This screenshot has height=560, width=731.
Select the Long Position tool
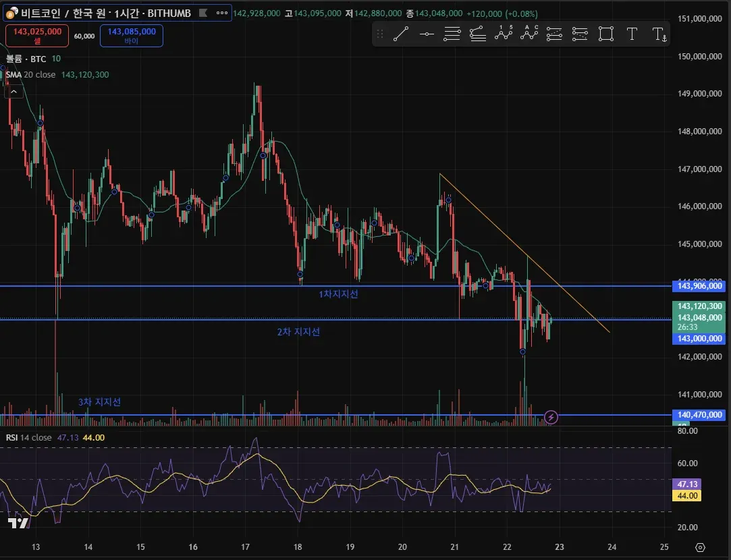(x=554, y=34)
